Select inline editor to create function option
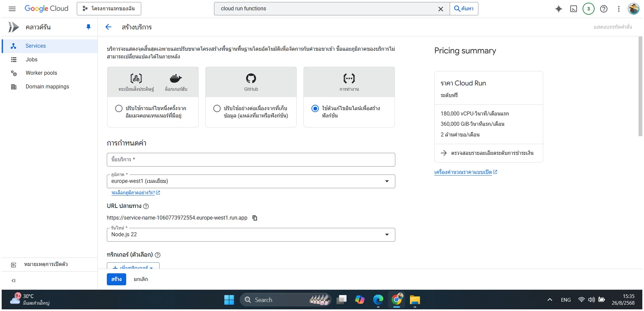The height and width of the screenshot is (311, 644). pyautogui.click(x=315, y=108)
